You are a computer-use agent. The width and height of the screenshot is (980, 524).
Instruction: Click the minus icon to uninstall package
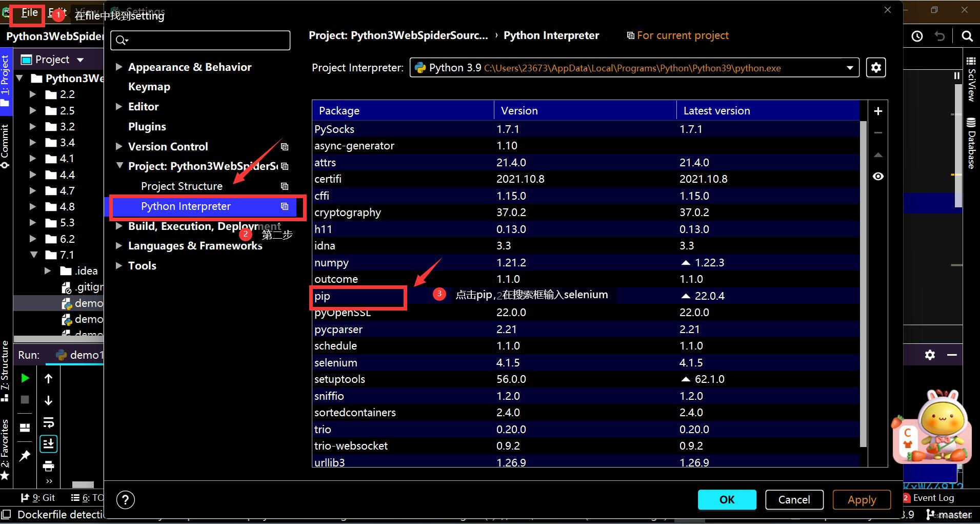coord(878,133)
